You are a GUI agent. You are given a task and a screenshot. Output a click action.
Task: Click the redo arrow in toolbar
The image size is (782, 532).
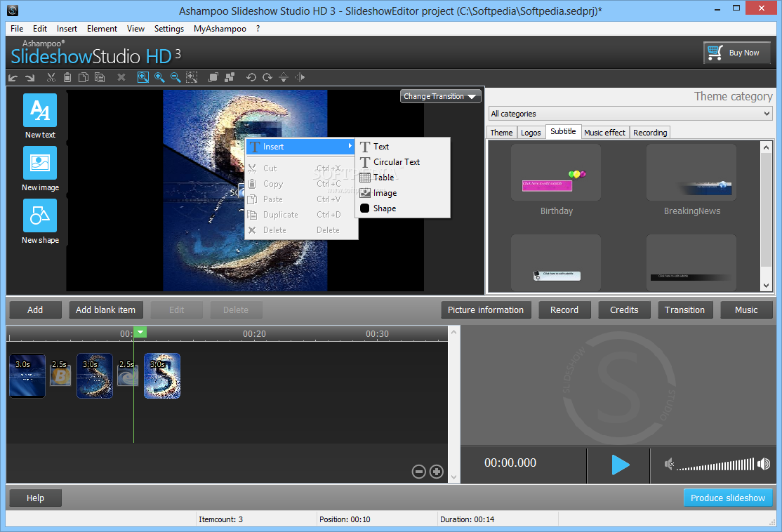pos(30,77)
